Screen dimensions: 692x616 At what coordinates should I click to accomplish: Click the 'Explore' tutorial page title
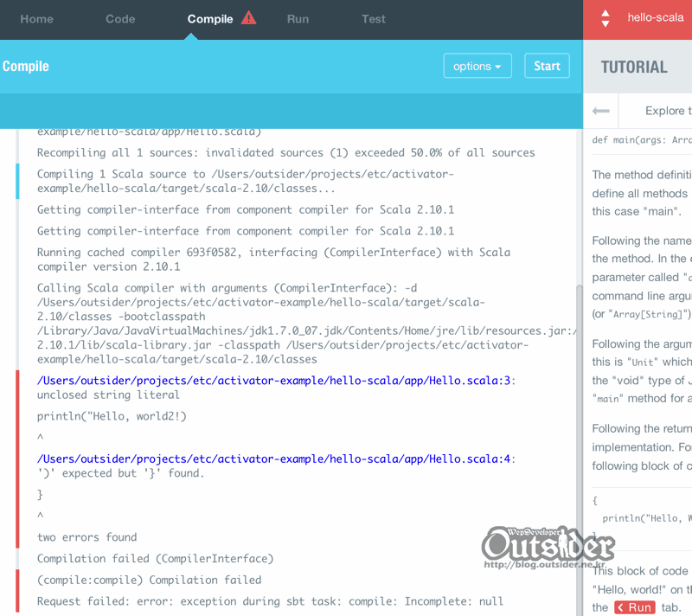tap(668, 111)
